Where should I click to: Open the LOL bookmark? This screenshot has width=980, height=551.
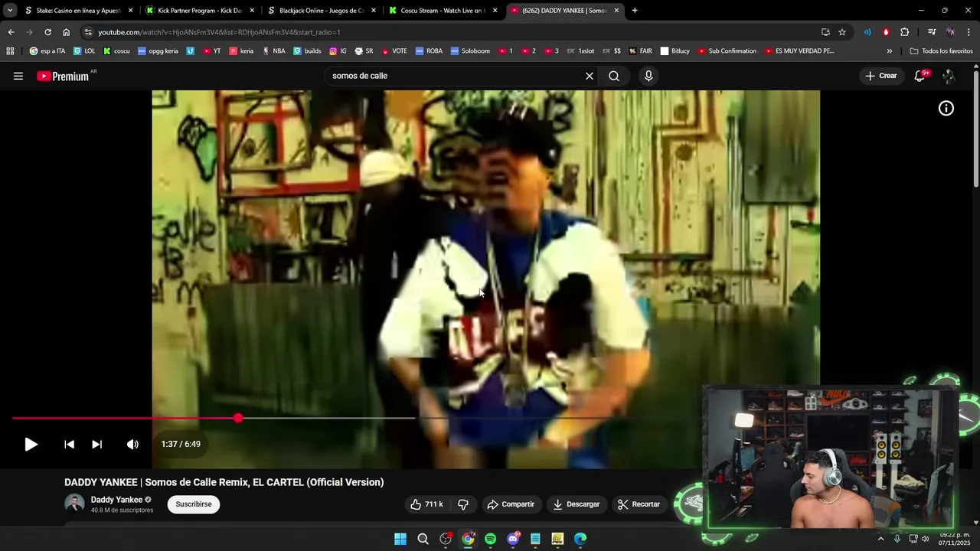84,51
